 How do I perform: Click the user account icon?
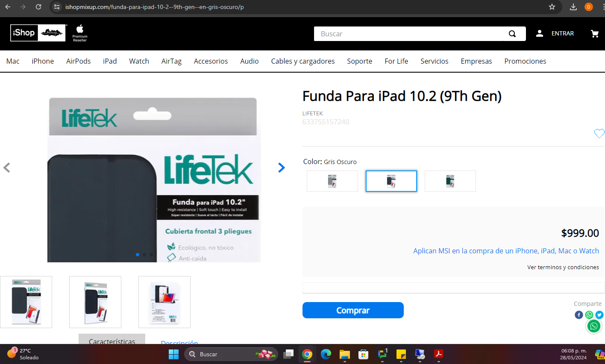[x=540, y=33]
